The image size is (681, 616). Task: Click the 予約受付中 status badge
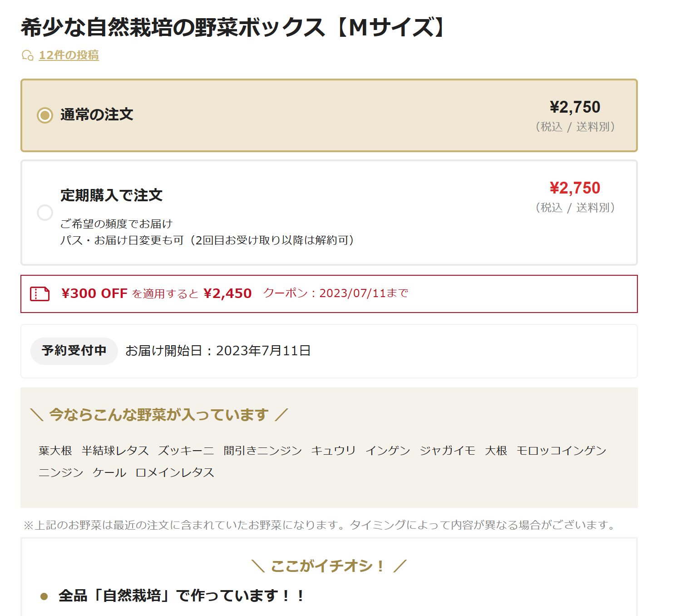coord(74,351)
